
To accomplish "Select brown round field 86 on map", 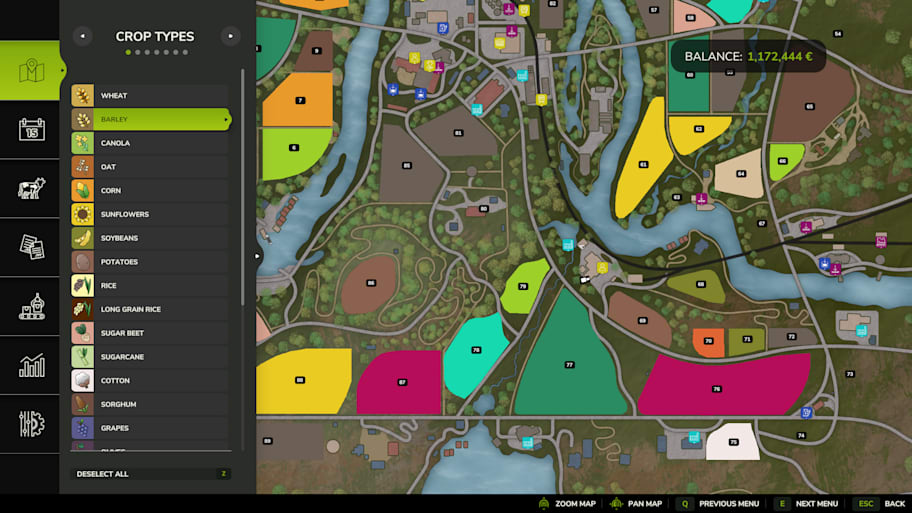I will click(x=370, y=284).
